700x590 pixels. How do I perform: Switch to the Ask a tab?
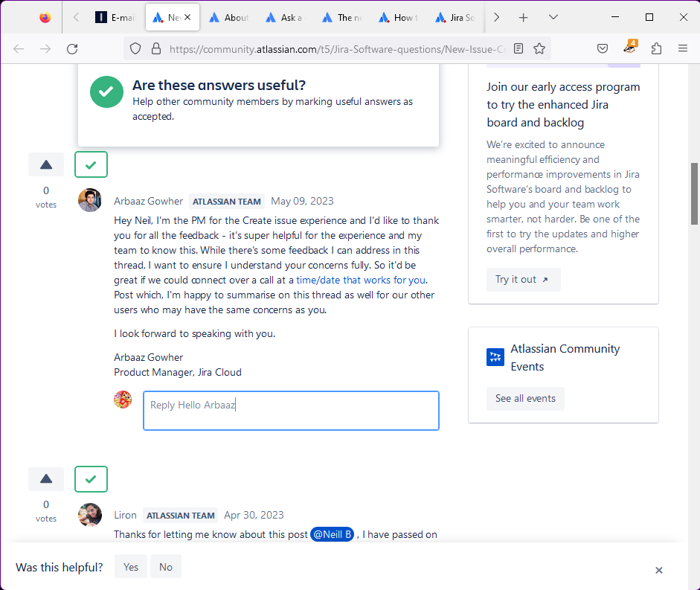pyautogui.click(x=285, y=17)
